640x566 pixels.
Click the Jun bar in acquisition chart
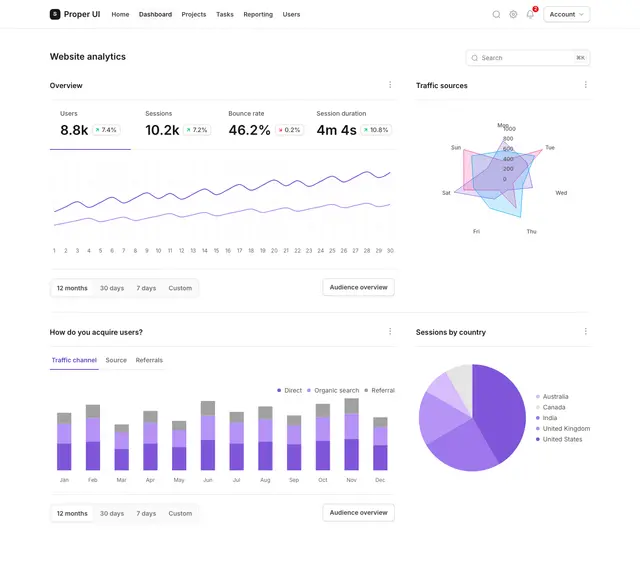coord(208,435)
